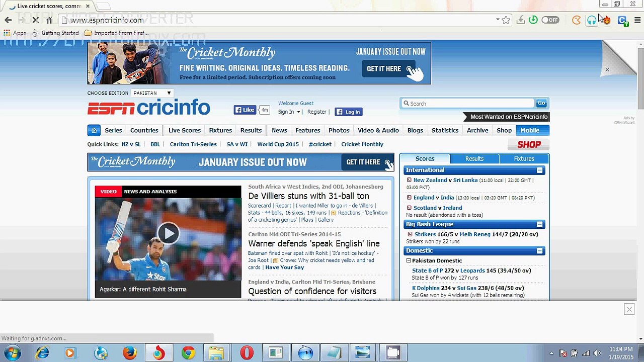Go to the ESPNcricinfo home icon
This screenshot has height=362, width=644.
(x=94, y=130)
